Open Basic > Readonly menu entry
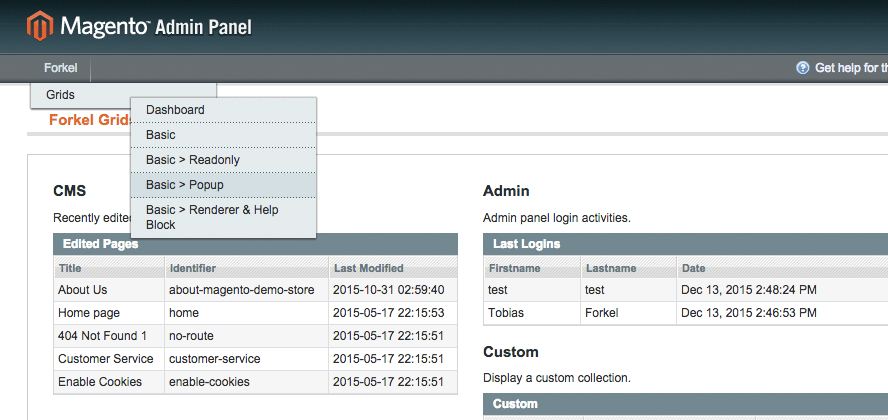The width and height of the screenshot is (888, 420). tap(223, 160)
